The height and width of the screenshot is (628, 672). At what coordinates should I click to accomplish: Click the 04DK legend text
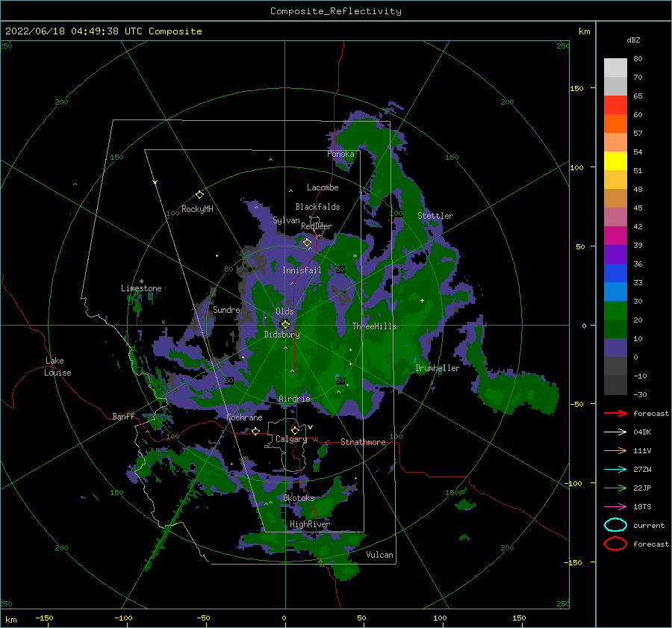pyautogui.click(x=642, y=432)
